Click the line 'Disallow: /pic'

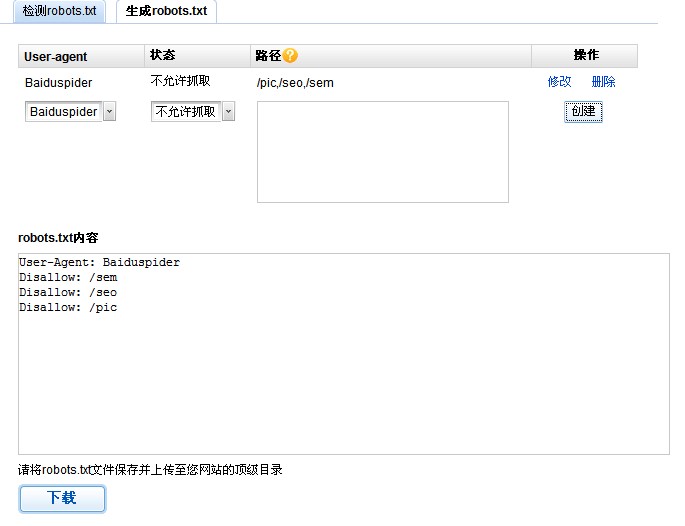pos(68,308)
